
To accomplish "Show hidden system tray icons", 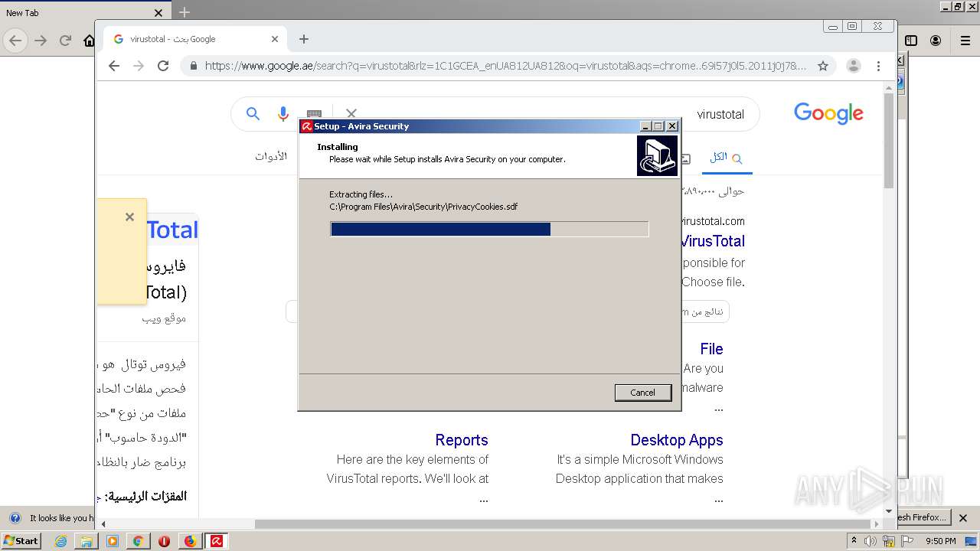I will (854, 541).
